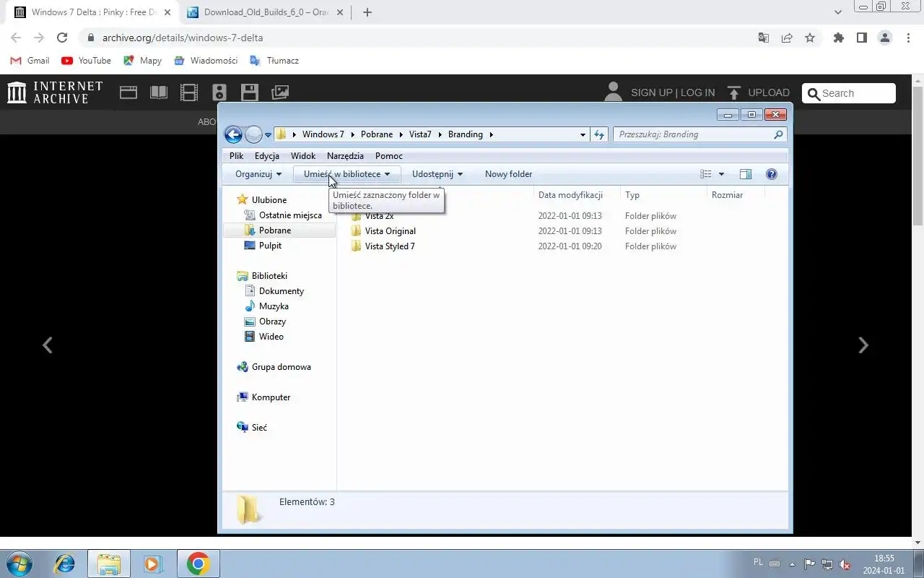Expand Umieść w bibliotece dropdown
The height and width of the screenshot is (578, 924).
pos(346,174)
